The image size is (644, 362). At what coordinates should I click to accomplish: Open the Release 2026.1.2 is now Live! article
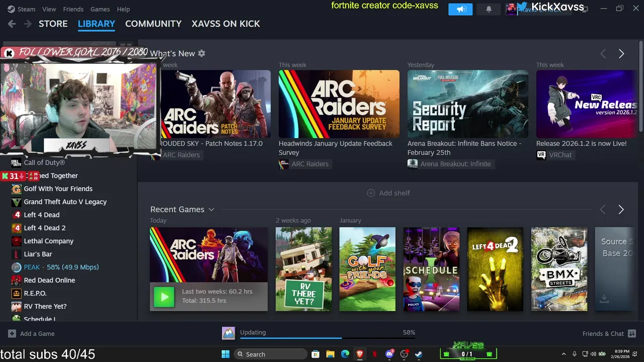pos(581,143)
